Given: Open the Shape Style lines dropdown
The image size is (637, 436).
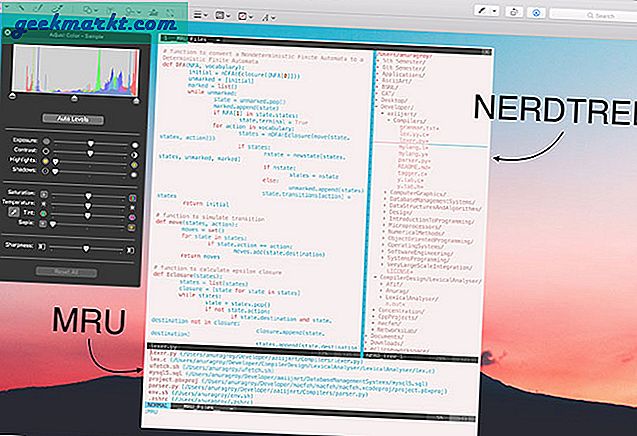Looking at the screenshot, I should coord(200,15).
